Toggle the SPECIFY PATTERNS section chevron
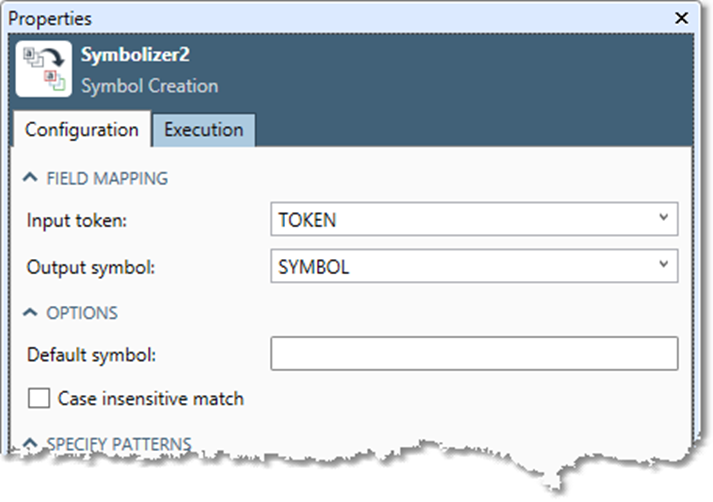 coord(31,443)
